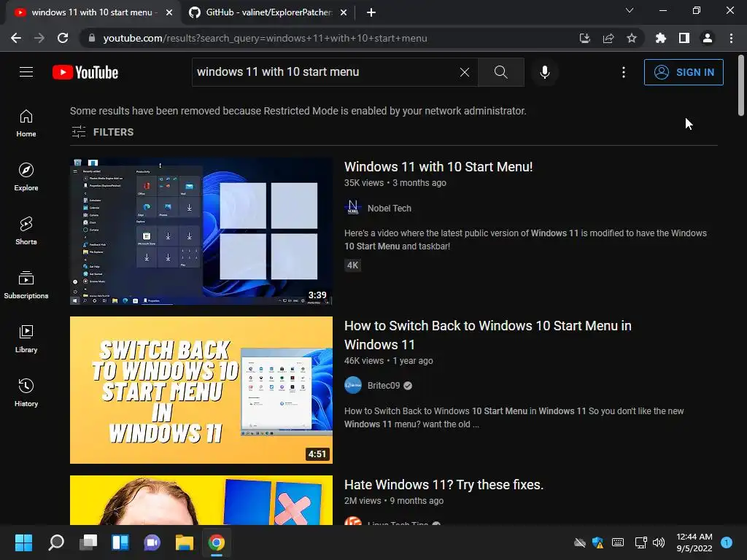
Task: Open the Britec09 channel
Action: coord(384,386)
